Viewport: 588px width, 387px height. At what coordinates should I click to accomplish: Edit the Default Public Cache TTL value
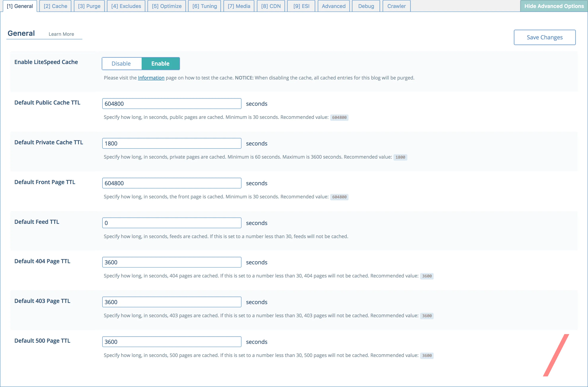(171, 103)
